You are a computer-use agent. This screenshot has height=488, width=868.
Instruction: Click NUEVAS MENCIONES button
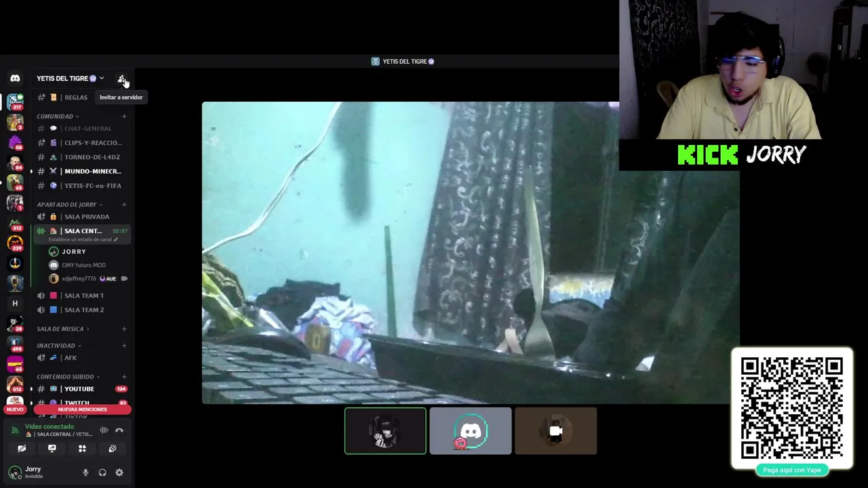[x=82, y=409]
